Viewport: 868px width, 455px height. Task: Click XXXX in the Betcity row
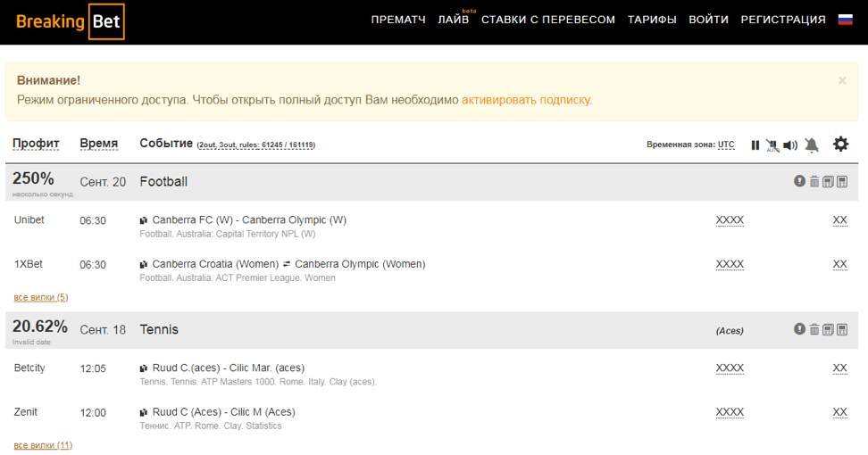(730, 368)
